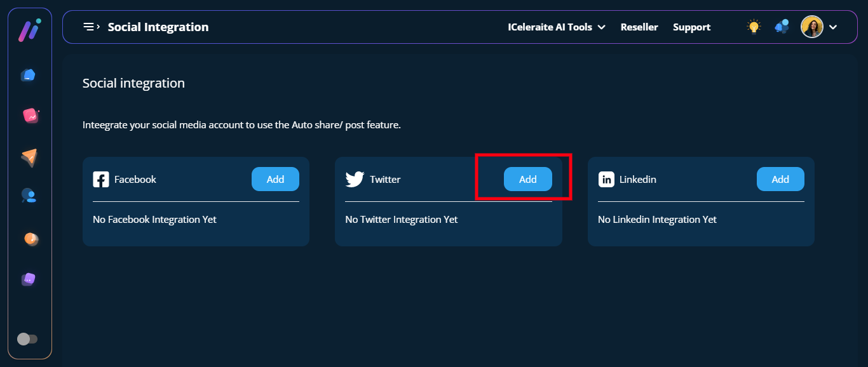Open the user search sidebar icon

29,196
